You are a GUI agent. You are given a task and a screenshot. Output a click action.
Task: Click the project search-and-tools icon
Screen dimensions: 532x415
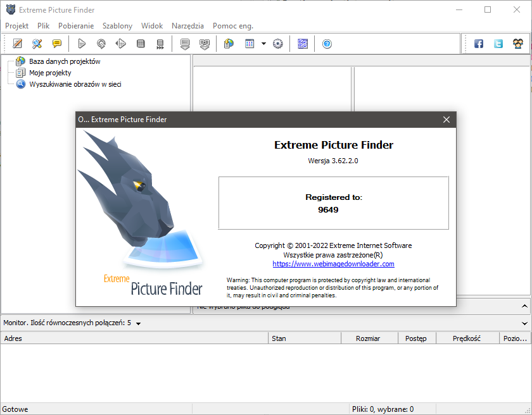pos(37,44)
